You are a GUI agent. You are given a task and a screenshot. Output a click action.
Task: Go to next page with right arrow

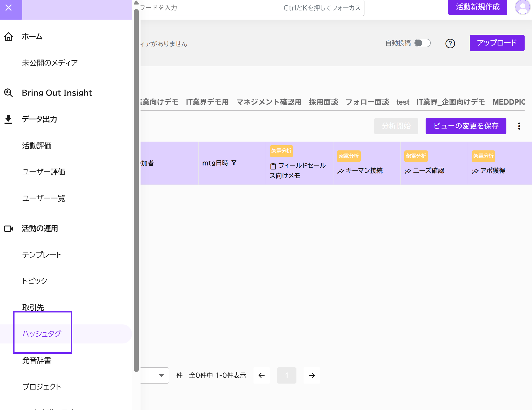tap(312, 376)
